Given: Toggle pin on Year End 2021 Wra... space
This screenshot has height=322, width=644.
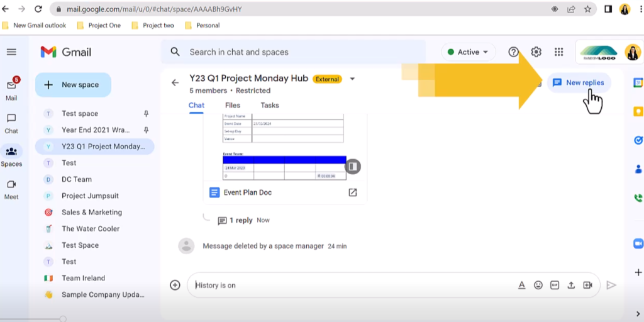Looking at the screenshot, I should (x=146, y=130).
